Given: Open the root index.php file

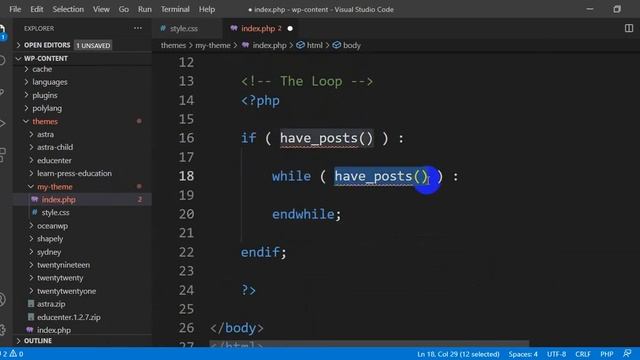Looking at the screenshot, I should [53, 330].
